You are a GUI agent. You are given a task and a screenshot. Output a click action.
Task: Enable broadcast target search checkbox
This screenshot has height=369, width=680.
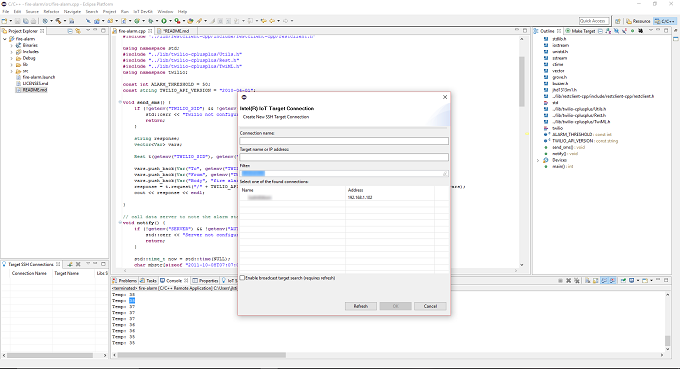(x=242, y=278)
